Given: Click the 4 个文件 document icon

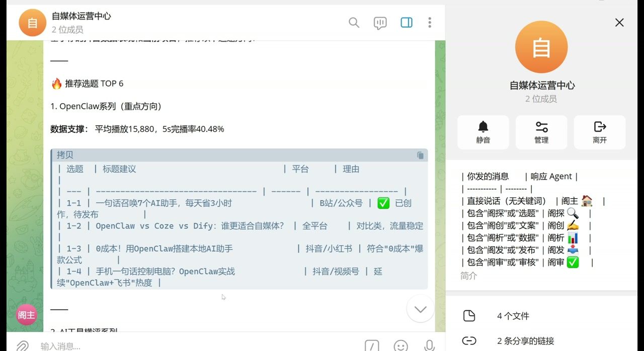Looking at the screenshot, I should click(469, 315).
